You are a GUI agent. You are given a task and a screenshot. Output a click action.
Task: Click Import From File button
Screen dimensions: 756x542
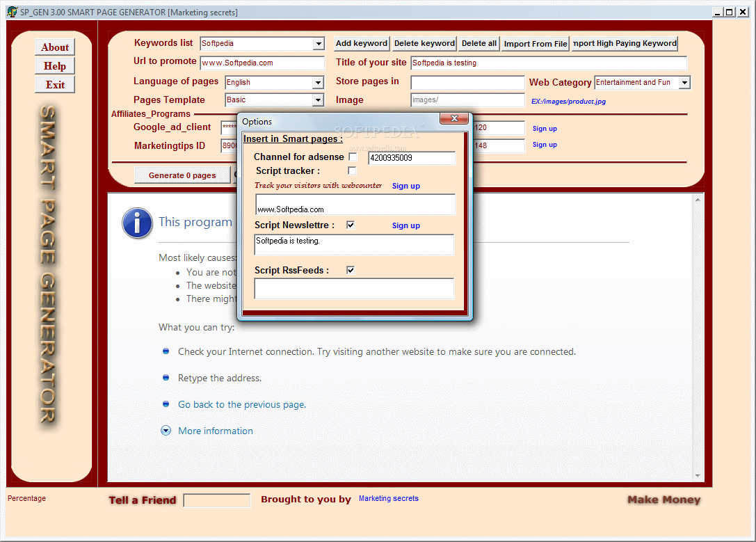point(535,44)
